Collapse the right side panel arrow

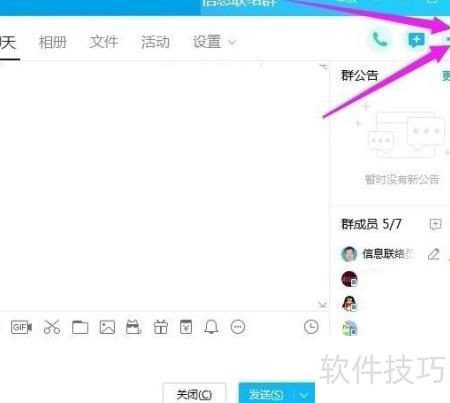pyautogui.click(x=323, y=67)
